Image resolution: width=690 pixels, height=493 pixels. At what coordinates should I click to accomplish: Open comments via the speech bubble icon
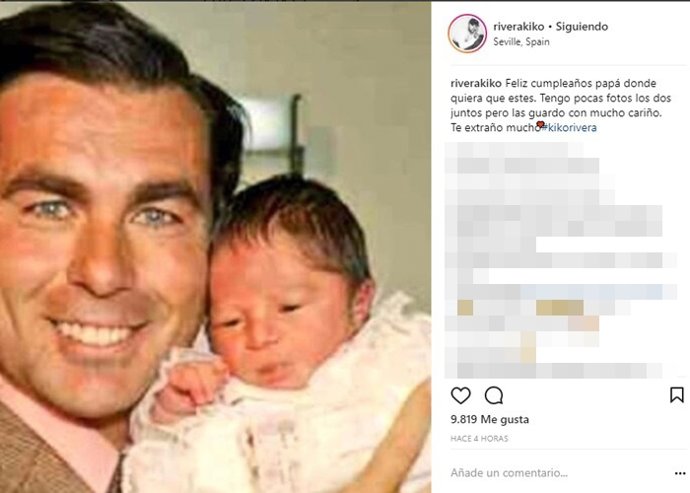click(x=494, y=395)
